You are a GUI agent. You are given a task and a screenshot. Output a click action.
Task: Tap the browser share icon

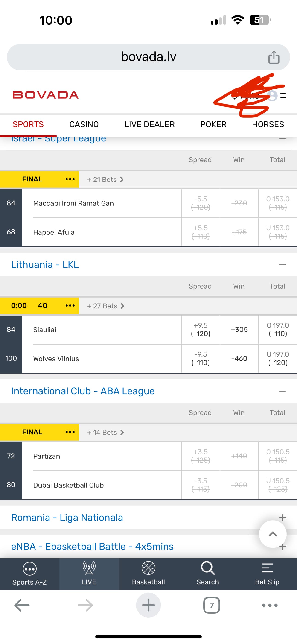(x=274, y=57)
